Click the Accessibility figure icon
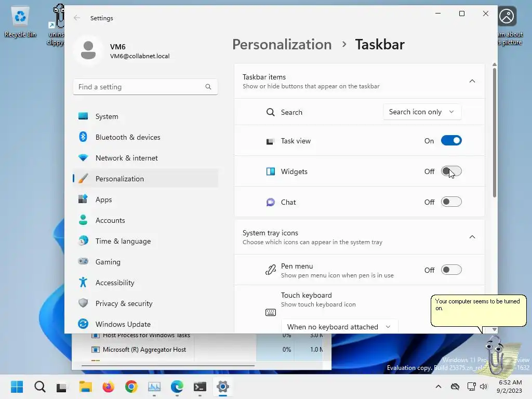Viewport: 532px width, 399px height. 83,282
